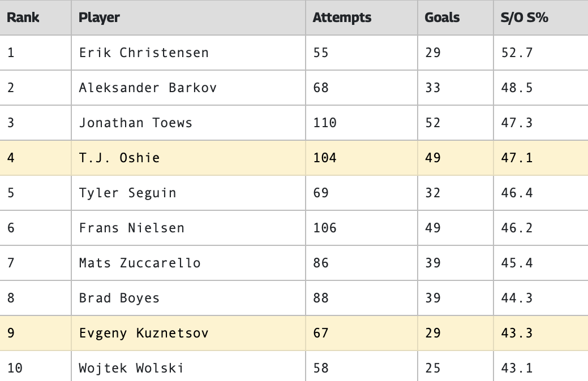This screenshot has width=588, height=381.
Task: Click Tyler Seguin in Player column
Action: [128, 193]
